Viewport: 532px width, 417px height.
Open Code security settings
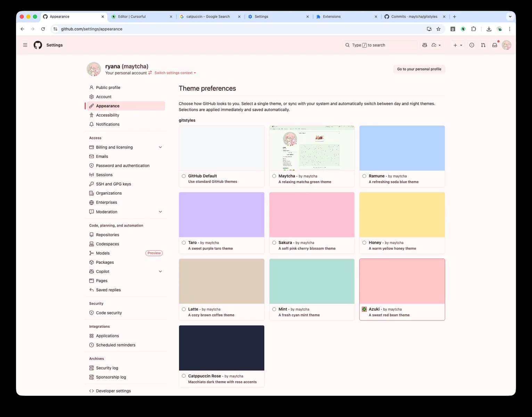click(x=125, y=313)
